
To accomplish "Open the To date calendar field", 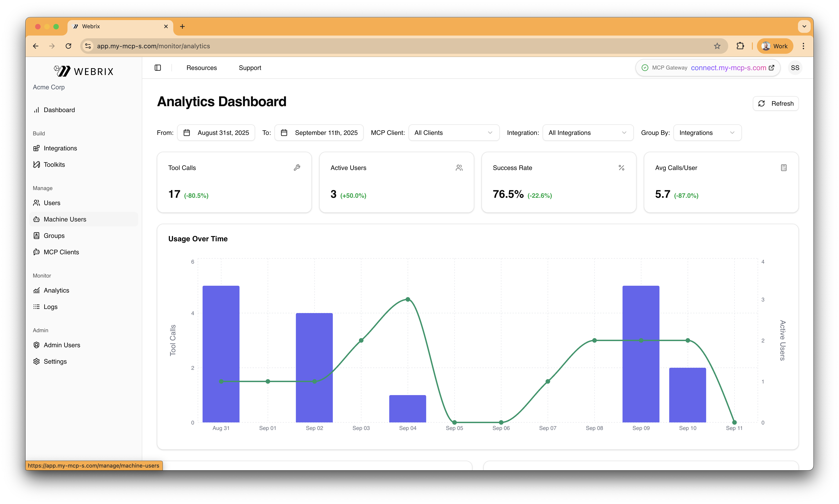I will point(319,133).
